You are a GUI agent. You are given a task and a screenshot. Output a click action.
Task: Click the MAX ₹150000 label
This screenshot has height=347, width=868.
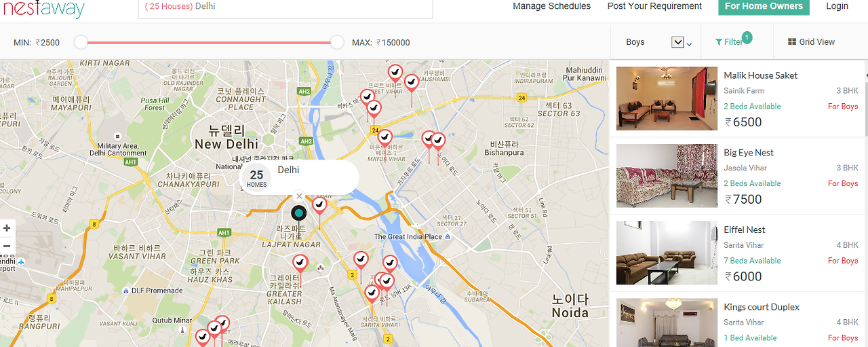tap(381, 42)
